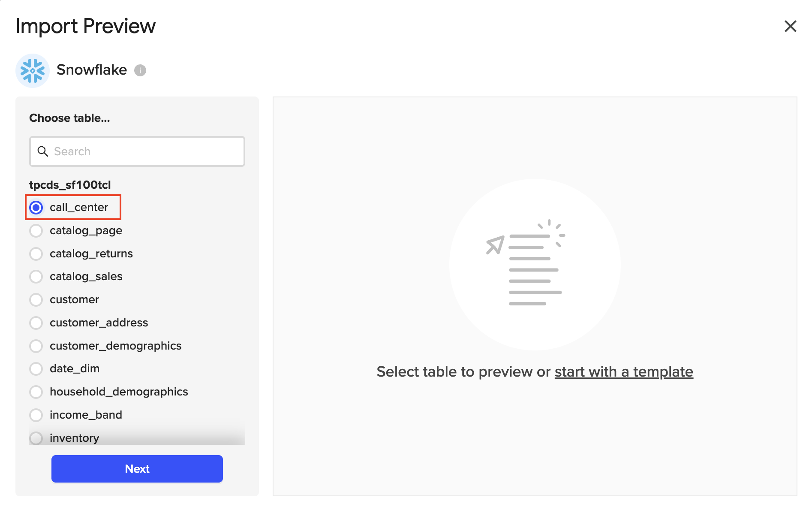The image size is (812, 507).
Task: Pick the household_demographics table
Action: 36,392
